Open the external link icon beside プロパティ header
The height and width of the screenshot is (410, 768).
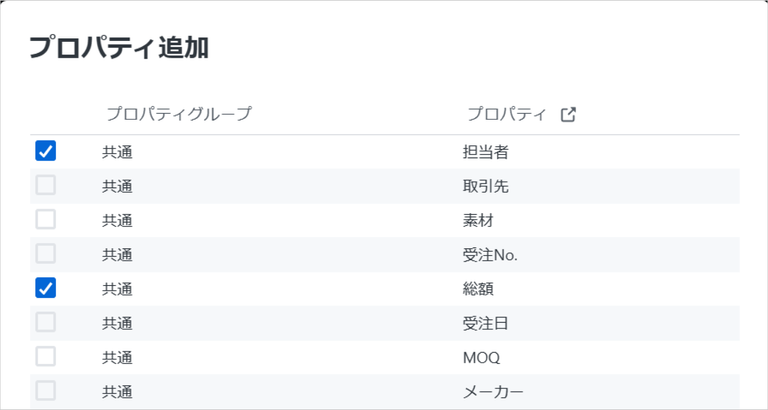pos(568,115)
